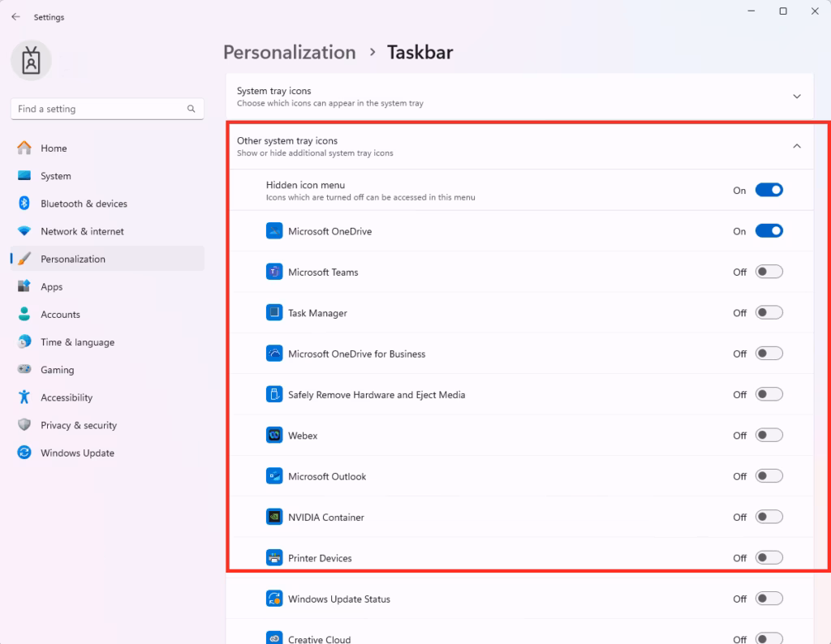The width and height of the screenshot is (831, 644).
Task: Expand the System tray icons section
Action: (x=797, y=97)
